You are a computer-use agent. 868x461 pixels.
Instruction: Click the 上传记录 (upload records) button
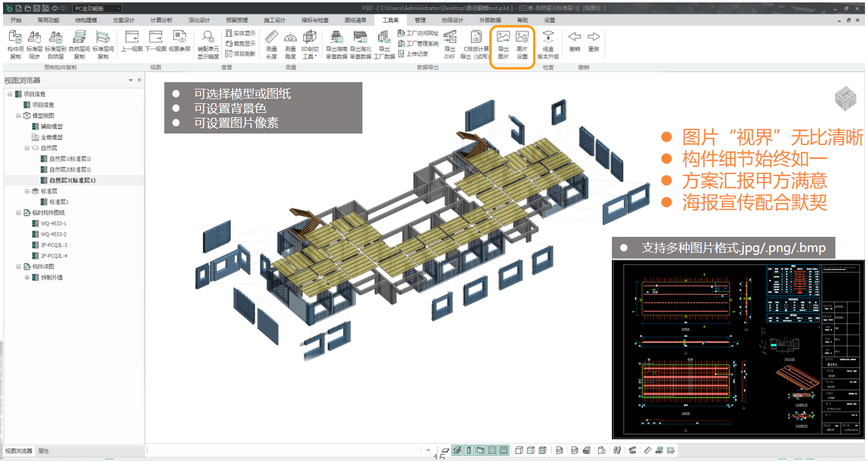point(417,54)
